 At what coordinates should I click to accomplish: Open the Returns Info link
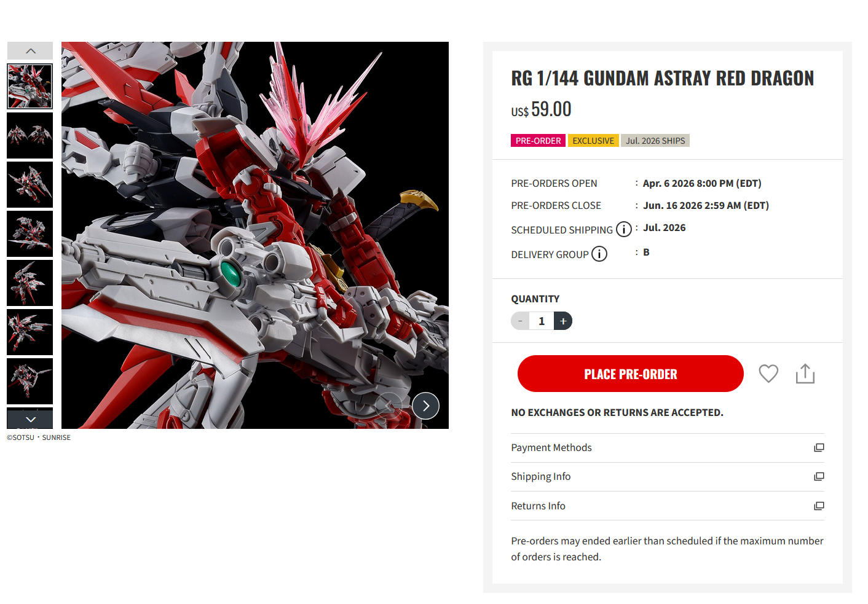pyautogui.click(x=538, y=506)
